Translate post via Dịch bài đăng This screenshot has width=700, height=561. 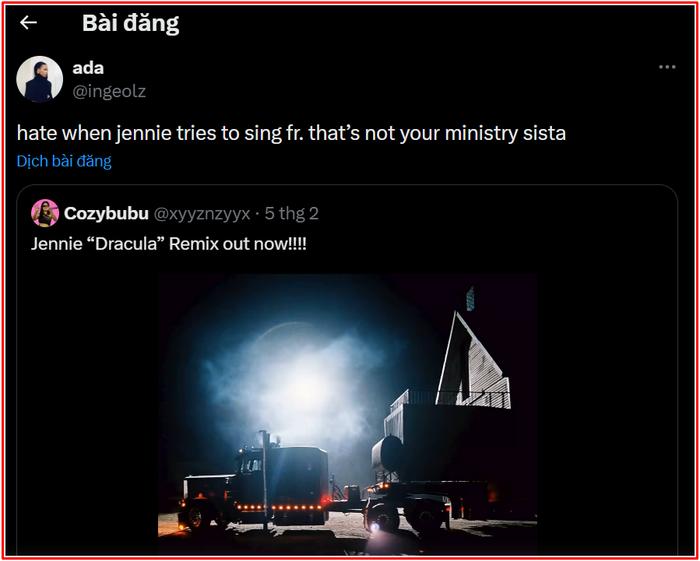pyautogui.click(x=64, y=161)
